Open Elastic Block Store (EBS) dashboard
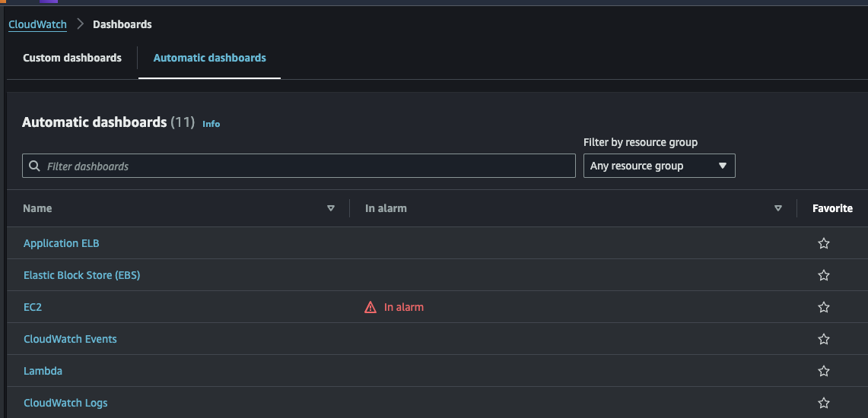Screen dimensions: 868x418 coord(82,275)
